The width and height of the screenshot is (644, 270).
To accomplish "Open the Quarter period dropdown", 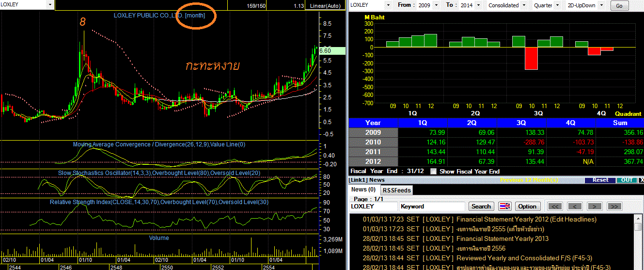I will pos(558,5).
